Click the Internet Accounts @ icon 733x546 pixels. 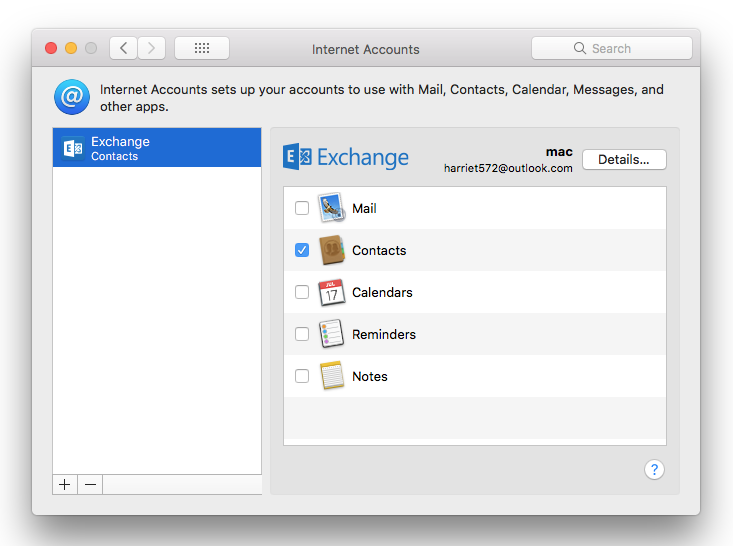[x=72, y=98]
